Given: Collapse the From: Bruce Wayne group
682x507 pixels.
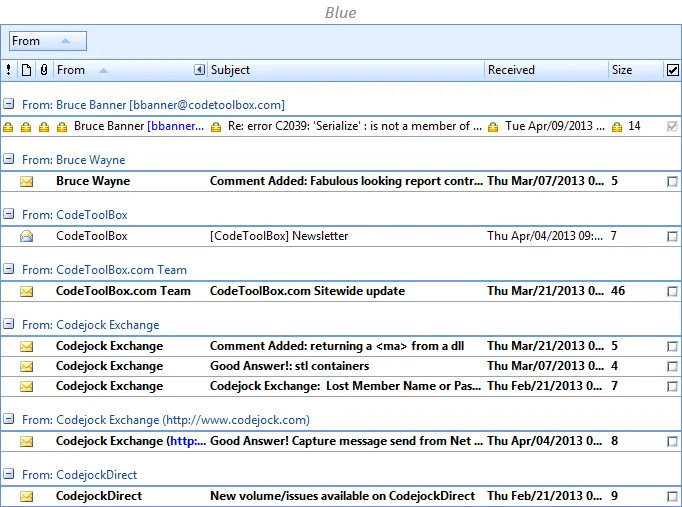Looking at the screenshot, I should tap(9, 159).
